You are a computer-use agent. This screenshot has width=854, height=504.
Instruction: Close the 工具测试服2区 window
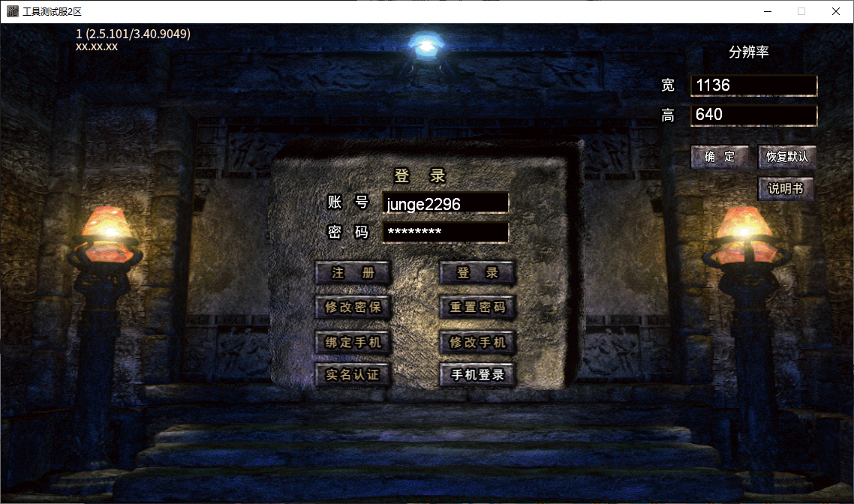[x=835, y=11]
